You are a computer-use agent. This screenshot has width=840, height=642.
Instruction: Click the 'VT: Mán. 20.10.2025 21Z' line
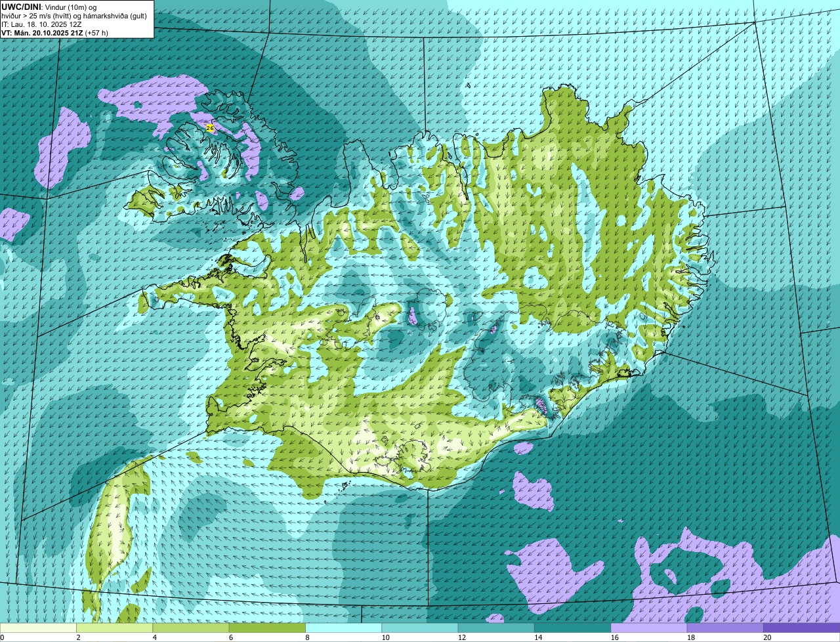tap(41, 33)
